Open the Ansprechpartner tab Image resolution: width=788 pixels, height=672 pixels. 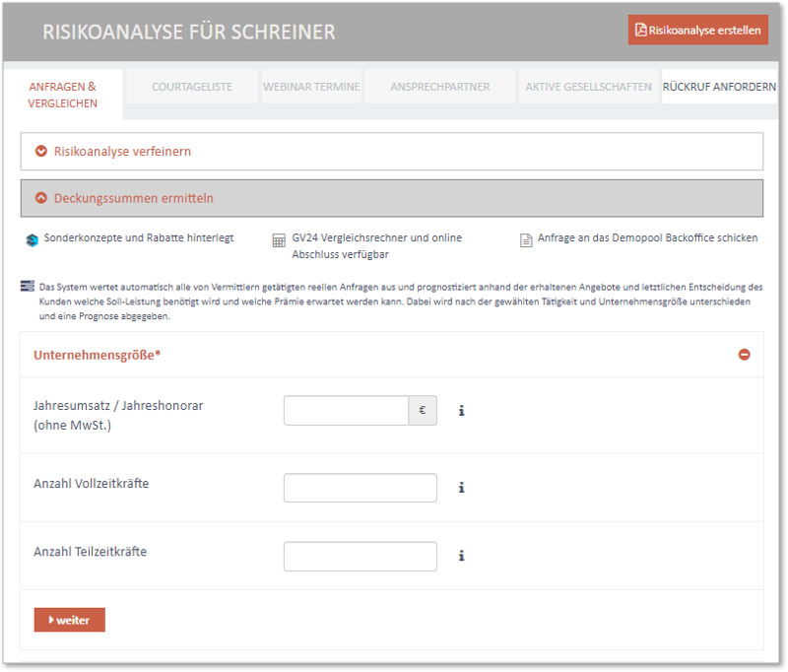point(440,87)
